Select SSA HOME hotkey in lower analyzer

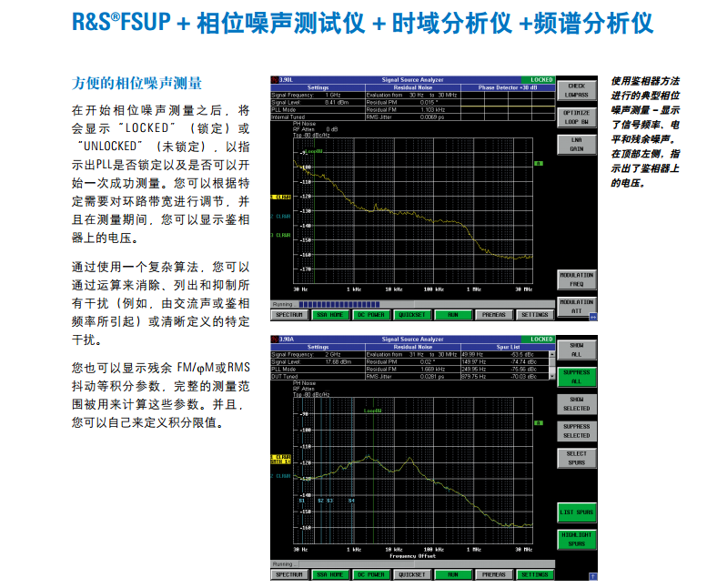pyautogui.click(x=330, y=574)
